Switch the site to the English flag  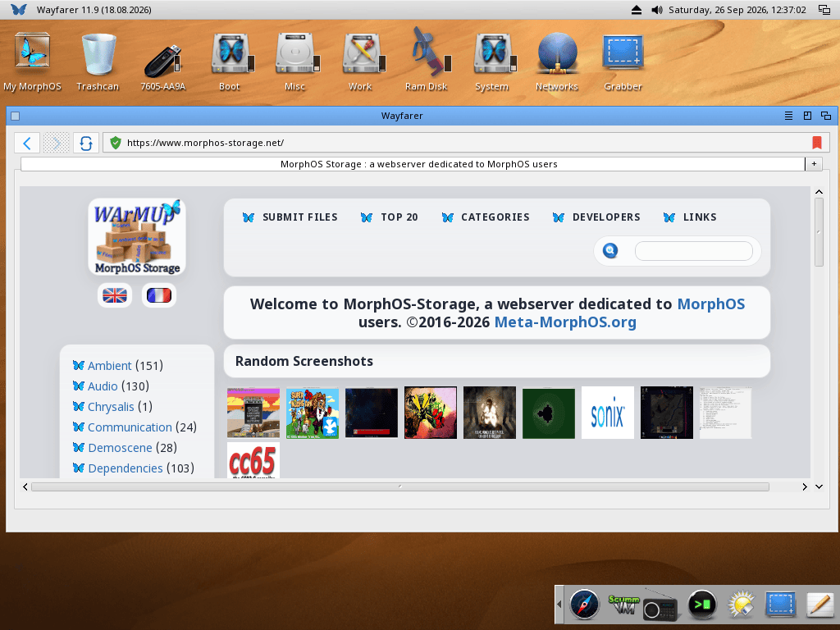tap(115, 295)
